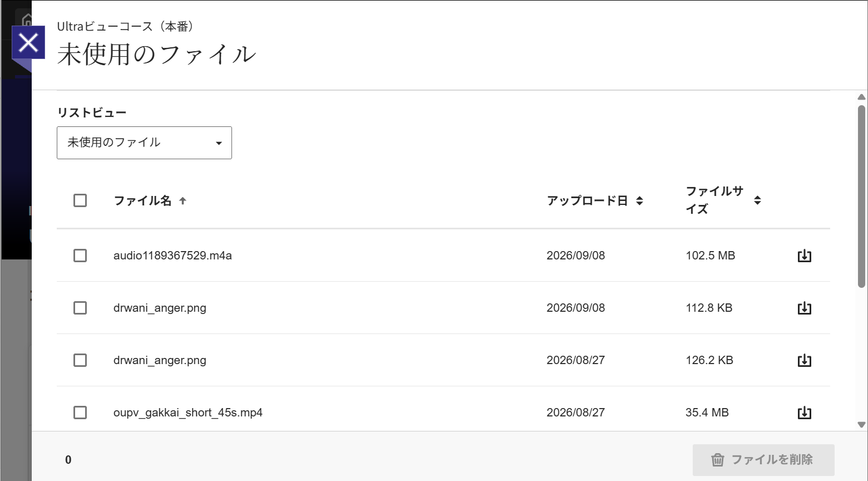This screenshot has height=481, width=868.
Task: Close the 未使用のファイル panel
Action: point(28,42)
